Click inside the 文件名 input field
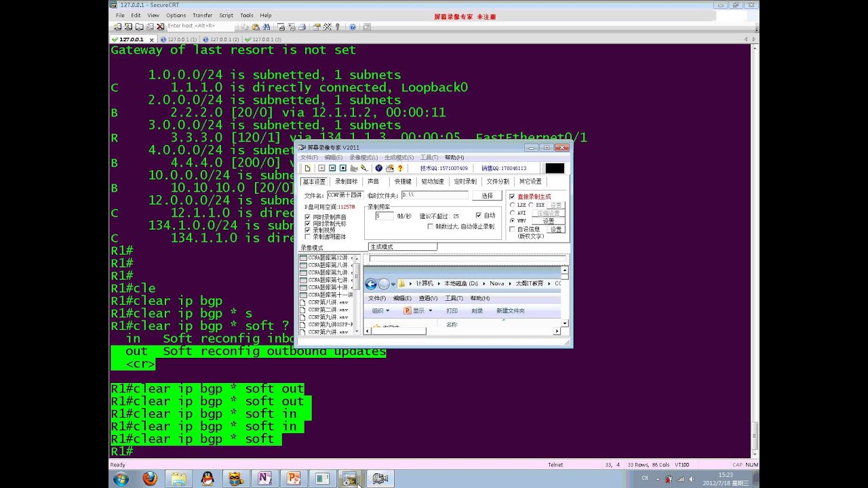The height and width of the screenshot is (488, 868). (345, 195)
